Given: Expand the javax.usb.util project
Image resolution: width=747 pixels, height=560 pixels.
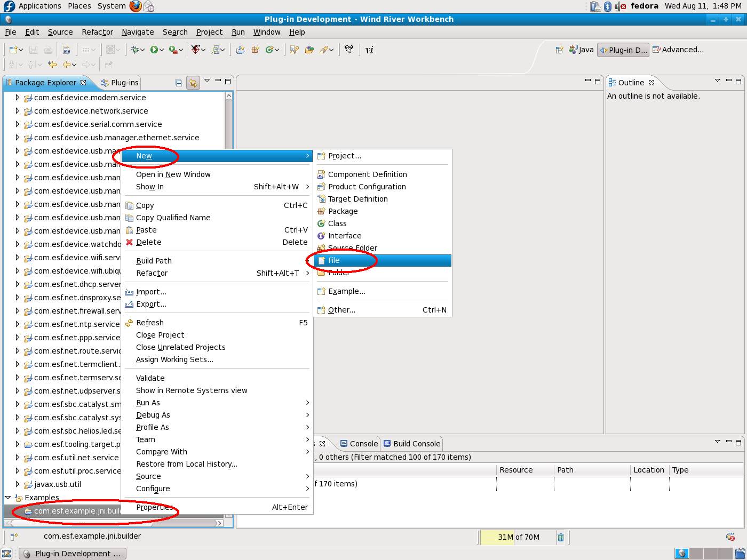Looking at the screenshot, I should [17, 484].
